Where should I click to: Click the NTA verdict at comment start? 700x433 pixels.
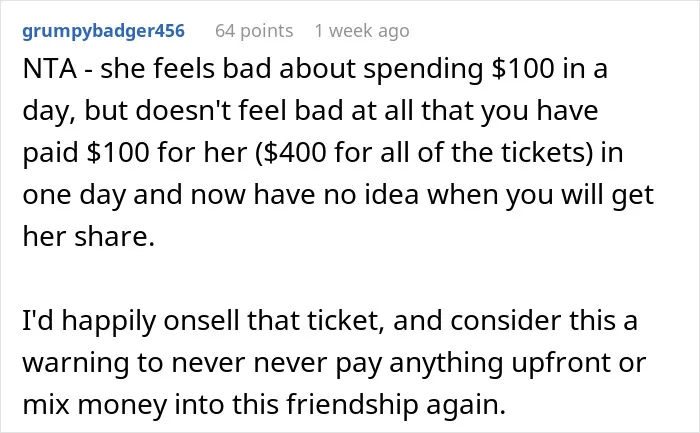49,69
